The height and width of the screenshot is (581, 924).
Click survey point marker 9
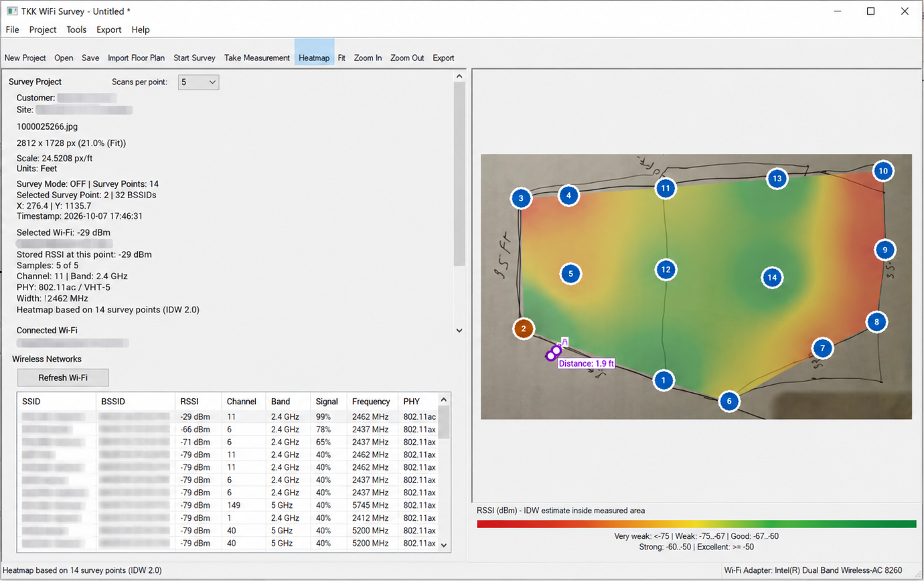[884, 250]
